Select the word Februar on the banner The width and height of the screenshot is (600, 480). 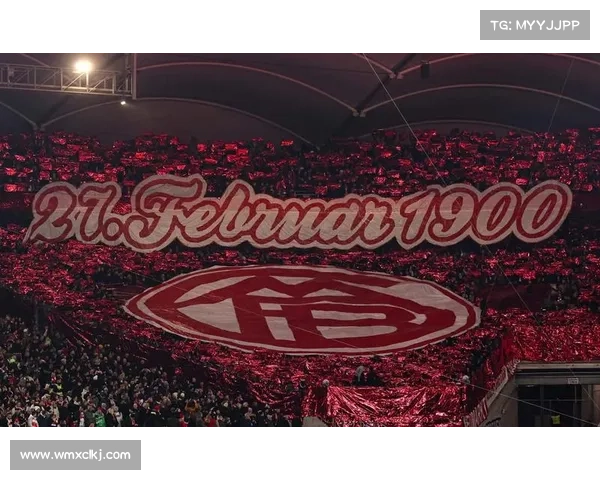tap(260, 213)
